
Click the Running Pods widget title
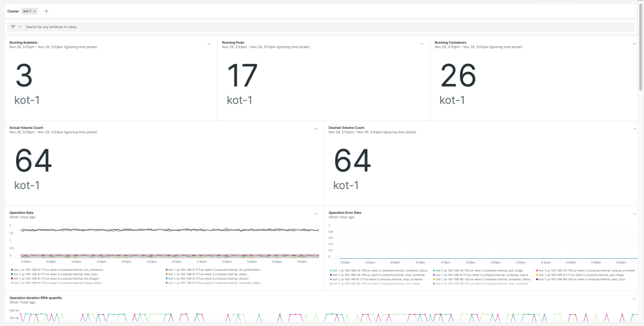tap(233, 42)
